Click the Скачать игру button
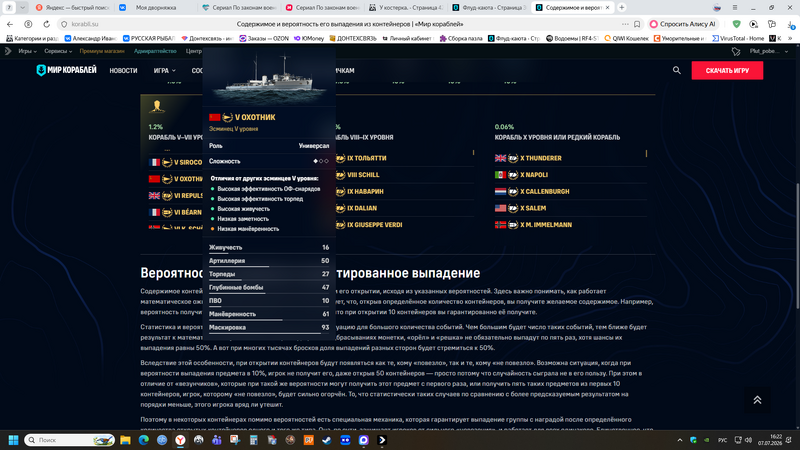Screen dimensions: 800x450 point(727,70)
